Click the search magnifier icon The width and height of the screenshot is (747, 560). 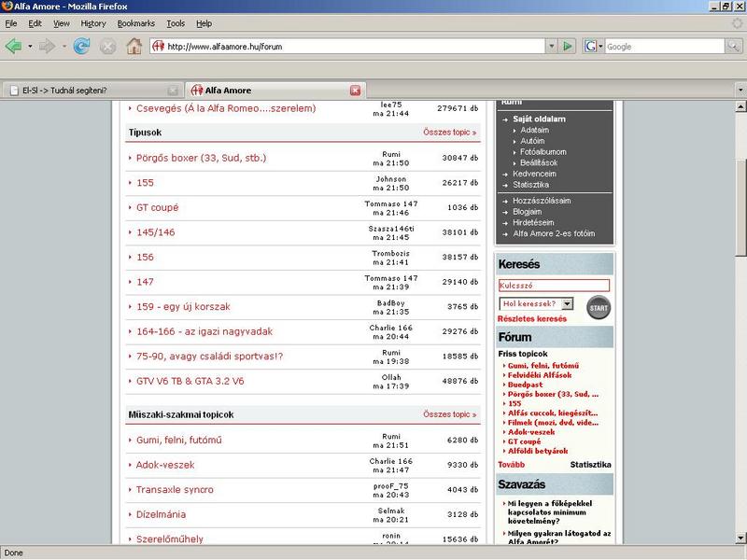pos(733,46)
